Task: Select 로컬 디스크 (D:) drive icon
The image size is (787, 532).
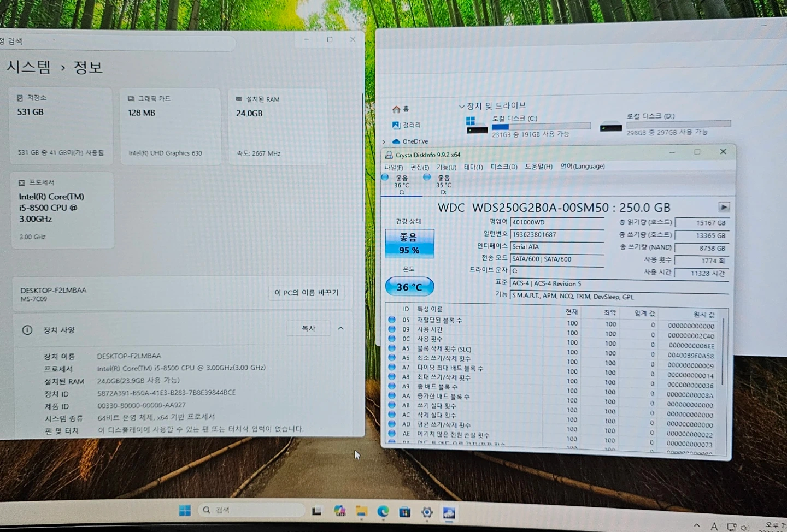Action: [x=610, y=127]
